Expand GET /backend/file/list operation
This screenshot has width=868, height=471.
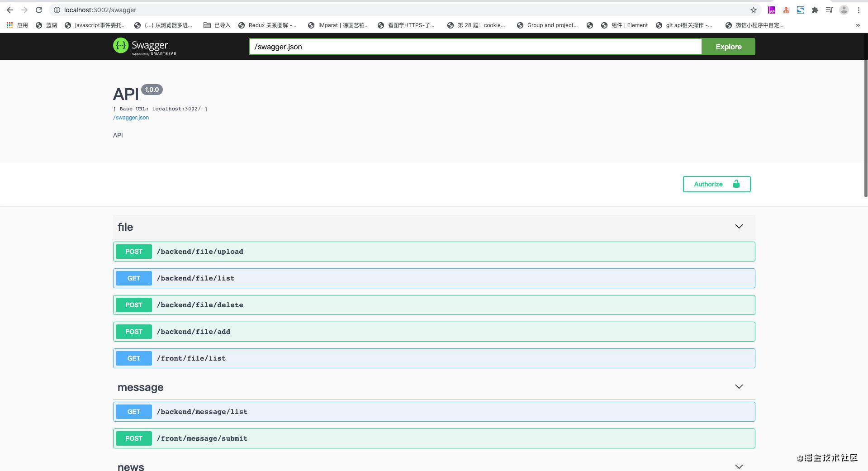click(434, 278)
